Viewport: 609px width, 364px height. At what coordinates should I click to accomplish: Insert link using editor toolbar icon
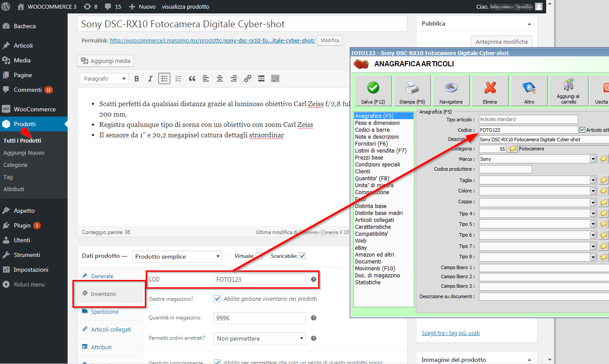tap(248, 79)
